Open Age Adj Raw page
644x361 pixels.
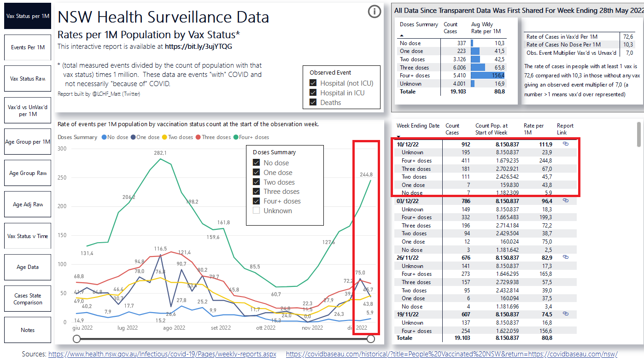[x=28, y=204]
